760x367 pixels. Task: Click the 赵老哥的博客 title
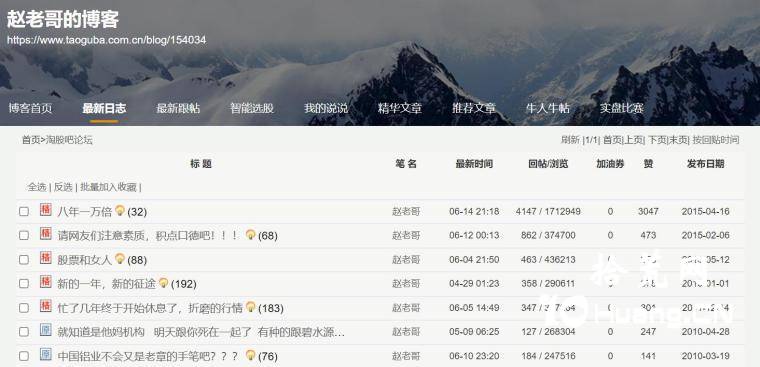[63, 19]
